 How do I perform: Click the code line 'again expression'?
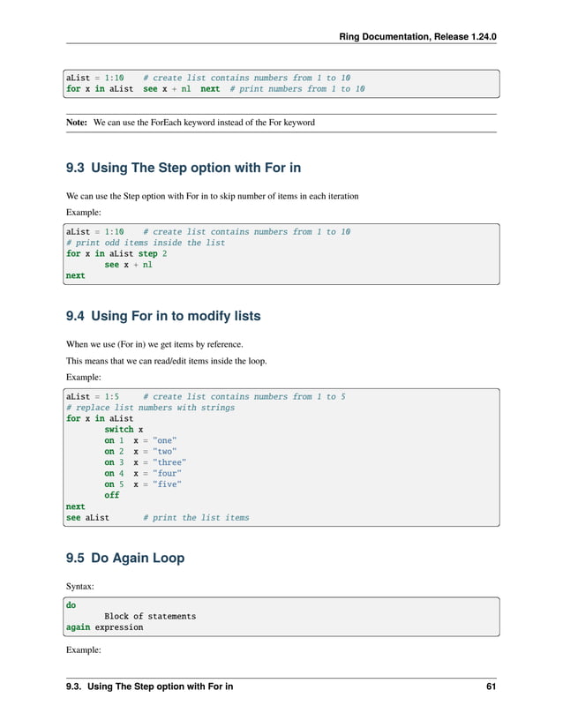point(104,627)
